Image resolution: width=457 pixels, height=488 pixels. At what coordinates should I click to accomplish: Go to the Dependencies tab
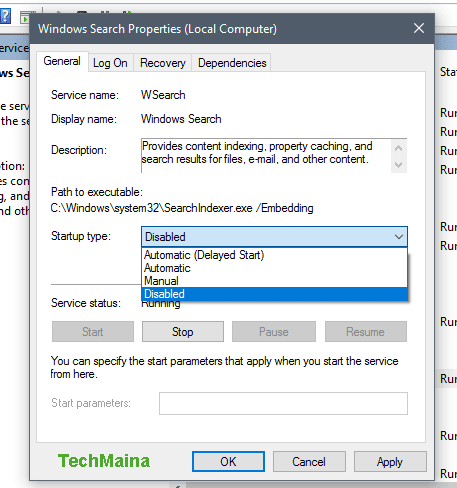[x=232, y=63]
